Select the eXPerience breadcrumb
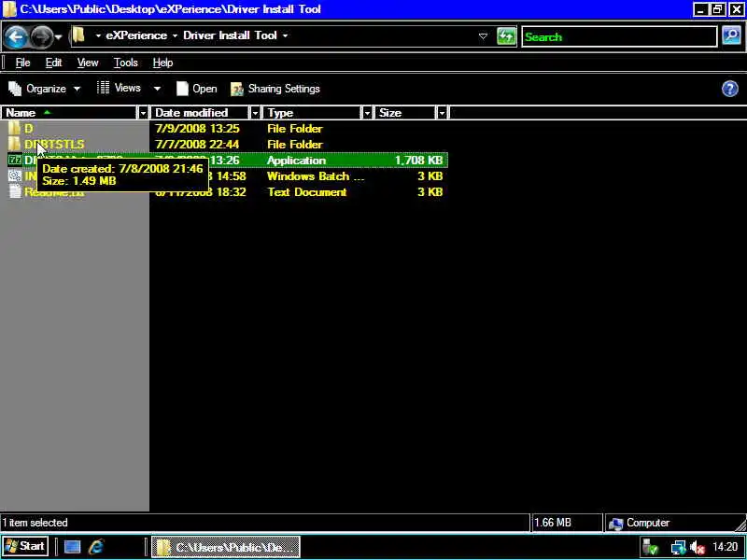 point(136,35)
